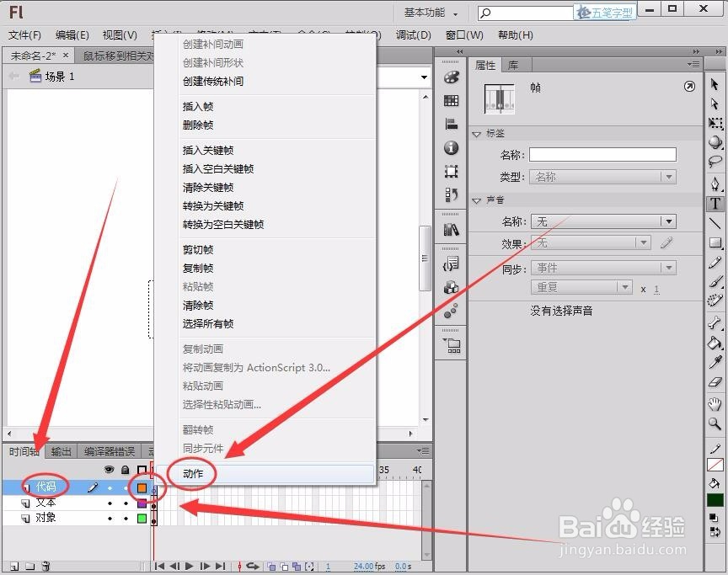Lock all layers using the padlock icon
Image resolution: width=728 pixels, height=575 pixels.
pos(126,471)
